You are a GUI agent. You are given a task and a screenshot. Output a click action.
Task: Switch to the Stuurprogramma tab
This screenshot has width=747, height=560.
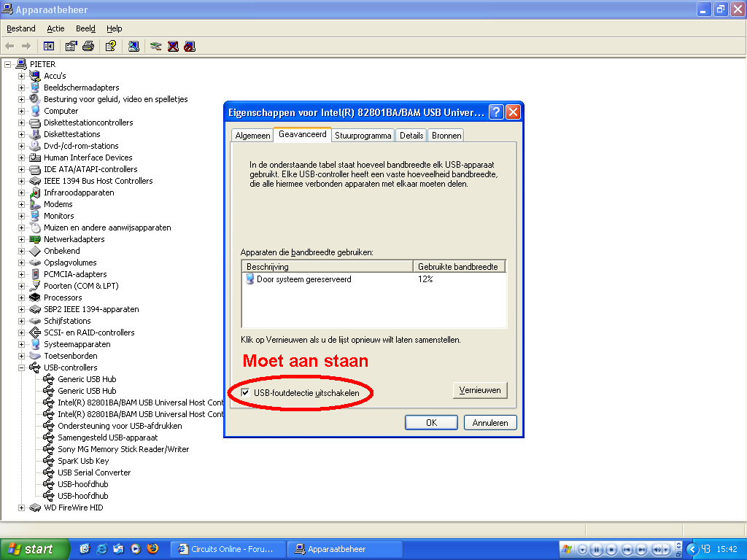[x=363, y=136]
